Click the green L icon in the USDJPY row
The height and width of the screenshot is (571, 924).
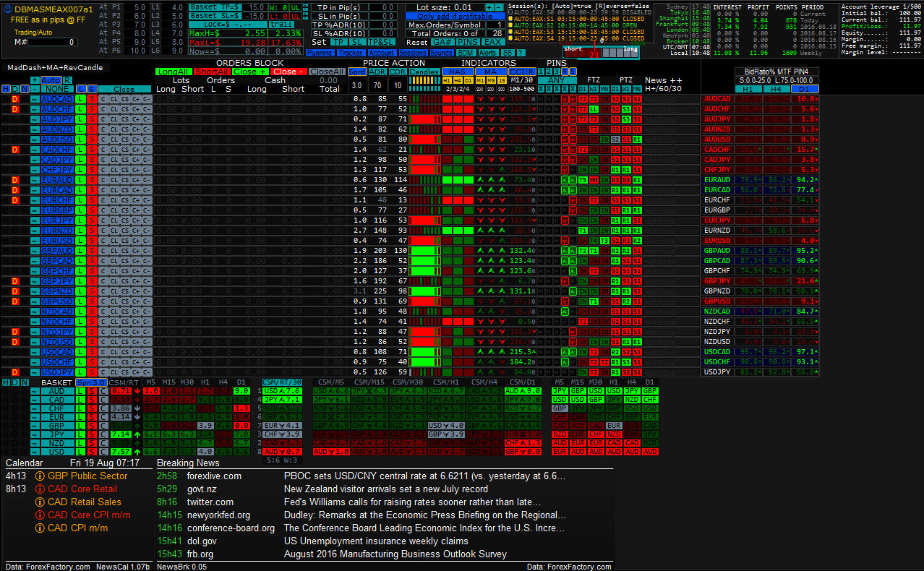(80, 372)
